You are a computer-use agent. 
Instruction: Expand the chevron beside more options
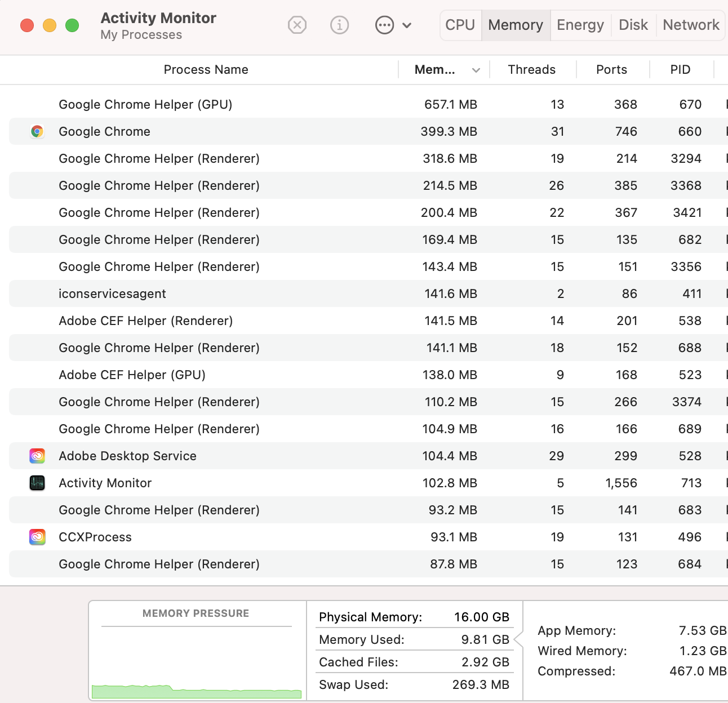pyautogui.click(x=407, y=25)
